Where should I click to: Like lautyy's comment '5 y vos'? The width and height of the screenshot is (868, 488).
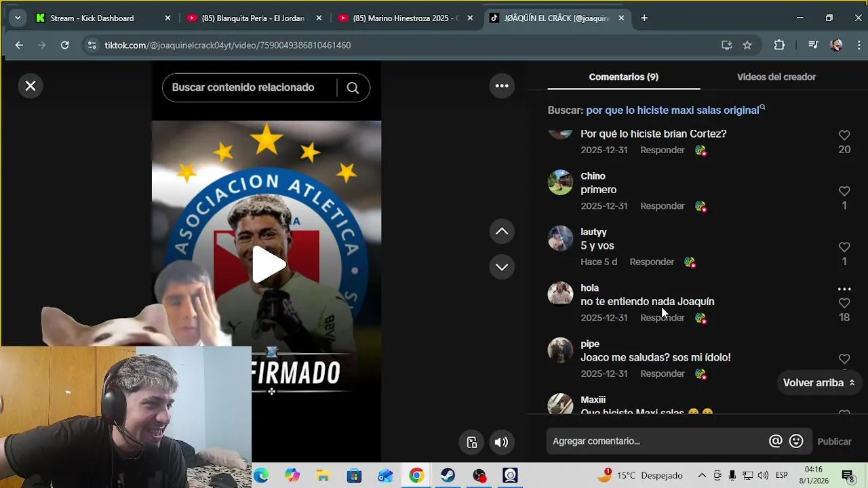click(844, 247)
